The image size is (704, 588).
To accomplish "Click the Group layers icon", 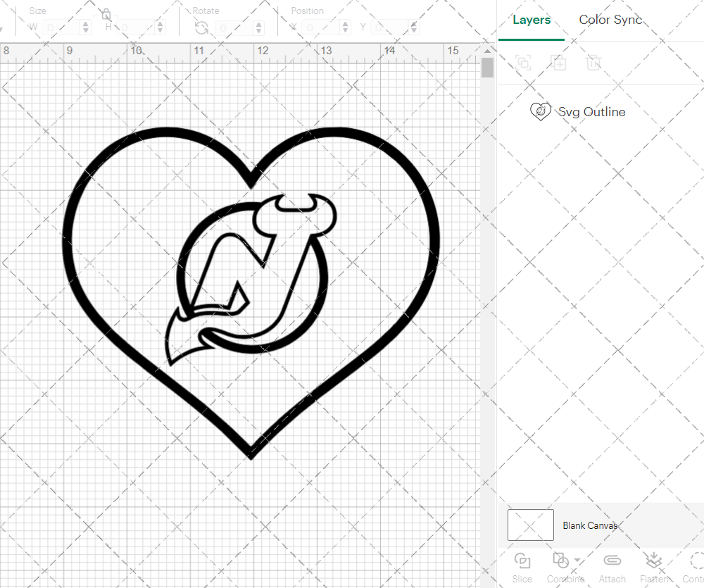I will coord(523,63).
